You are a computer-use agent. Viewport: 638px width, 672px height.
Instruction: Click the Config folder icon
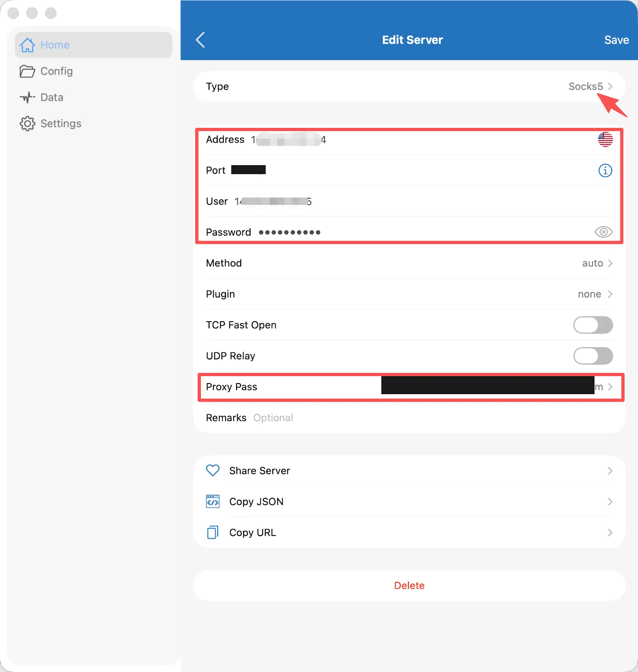[27, 71]
